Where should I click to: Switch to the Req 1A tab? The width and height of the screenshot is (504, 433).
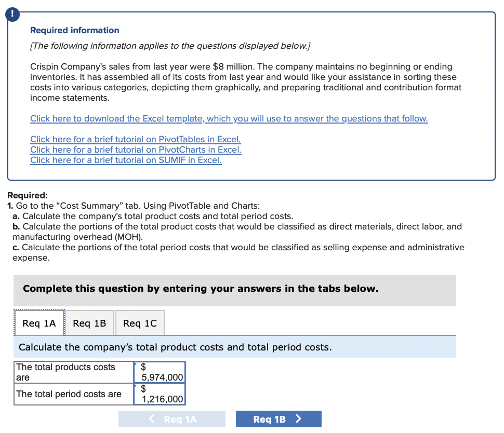[39, 322]
